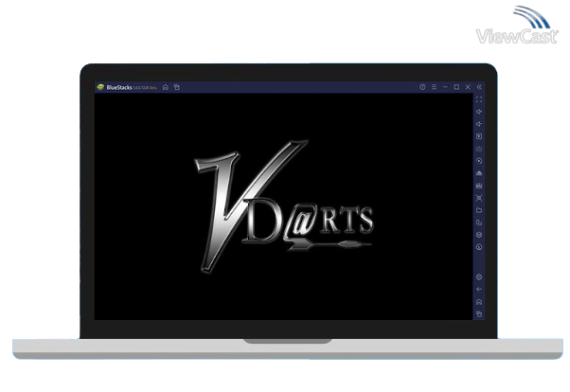Take a screenshot with the bracketed capture icon
570x392 pixels.
pyautogui.click(x=479, y=198)
